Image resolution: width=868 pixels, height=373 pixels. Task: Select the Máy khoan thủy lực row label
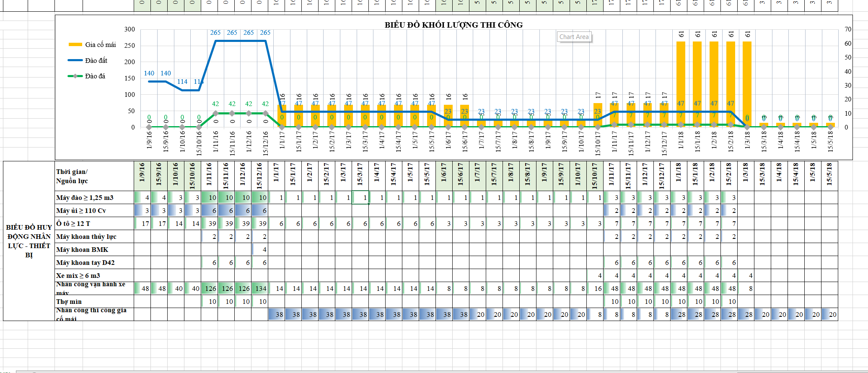[94, 236]
